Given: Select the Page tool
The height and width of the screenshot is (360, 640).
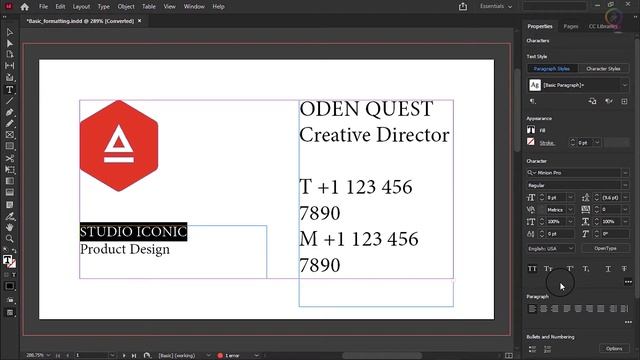Looking at the screenshot, I should coord(10,54).
